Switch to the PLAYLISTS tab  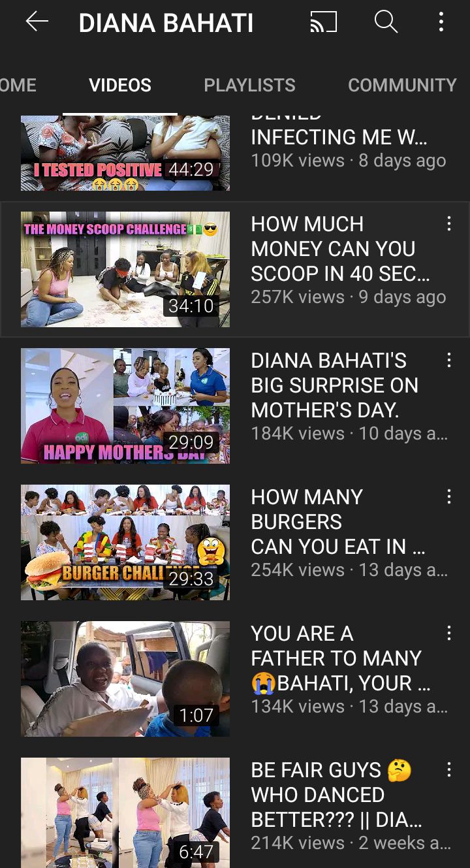point(249,86)
